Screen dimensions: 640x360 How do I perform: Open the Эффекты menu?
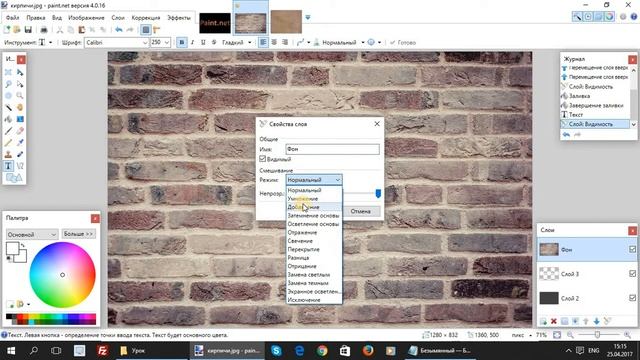(x=179, y=18)
